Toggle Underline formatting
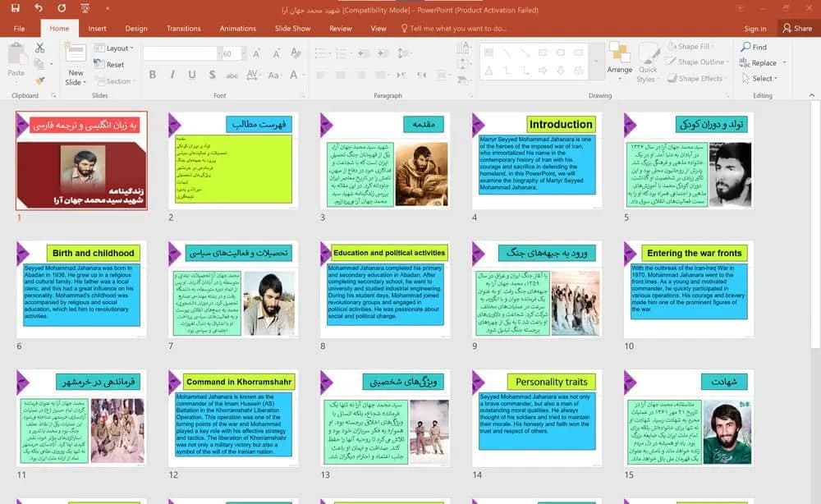Screen dimensions: 821x504 192,75
